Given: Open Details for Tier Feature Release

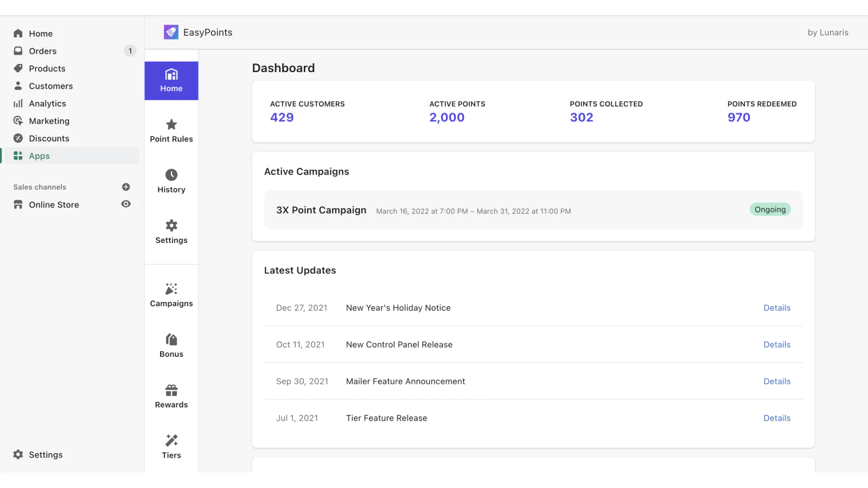Looking at the screenshot, I should (x=777, y=418).
